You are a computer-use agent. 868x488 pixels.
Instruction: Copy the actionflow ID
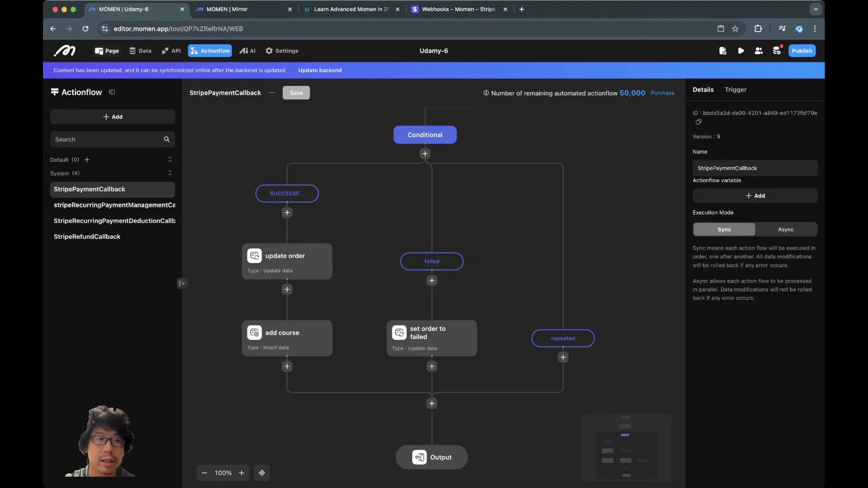[x=698, y=122]
